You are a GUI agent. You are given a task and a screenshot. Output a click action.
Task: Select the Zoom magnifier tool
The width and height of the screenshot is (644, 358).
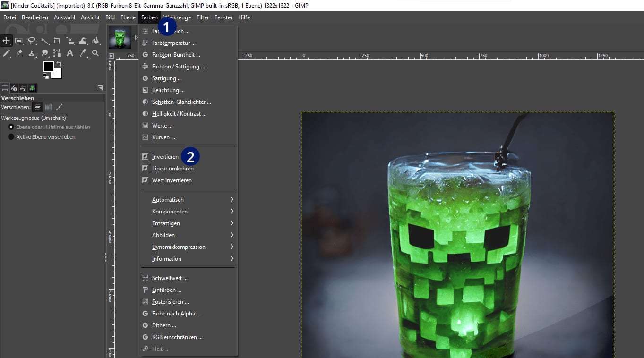click(x=95, y=53)
